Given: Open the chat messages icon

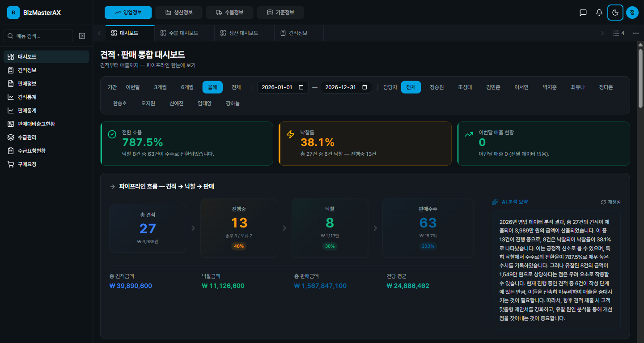Looking at the screenshot, I should 583,13.
